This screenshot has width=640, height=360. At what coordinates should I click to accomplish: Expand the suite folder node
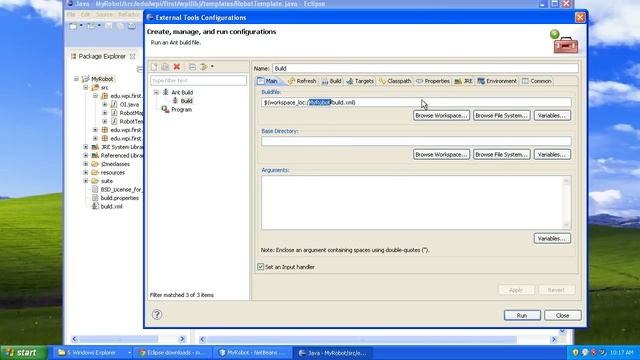pyautogui.click(x=86, y=181)
